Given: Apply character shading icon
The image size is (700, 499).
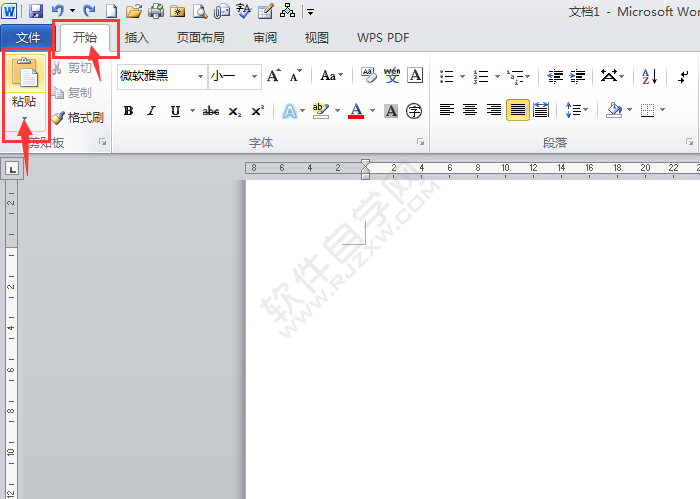Looking at the screenshot, I should 391,111.
